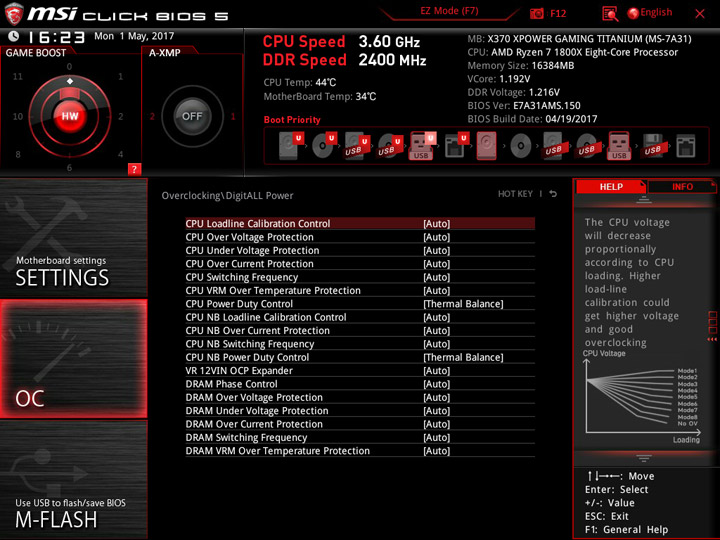The height and width of the screenshot is (540, 720).
Task: Open the OC overclocking section
Action: click(x=73, y=359)
